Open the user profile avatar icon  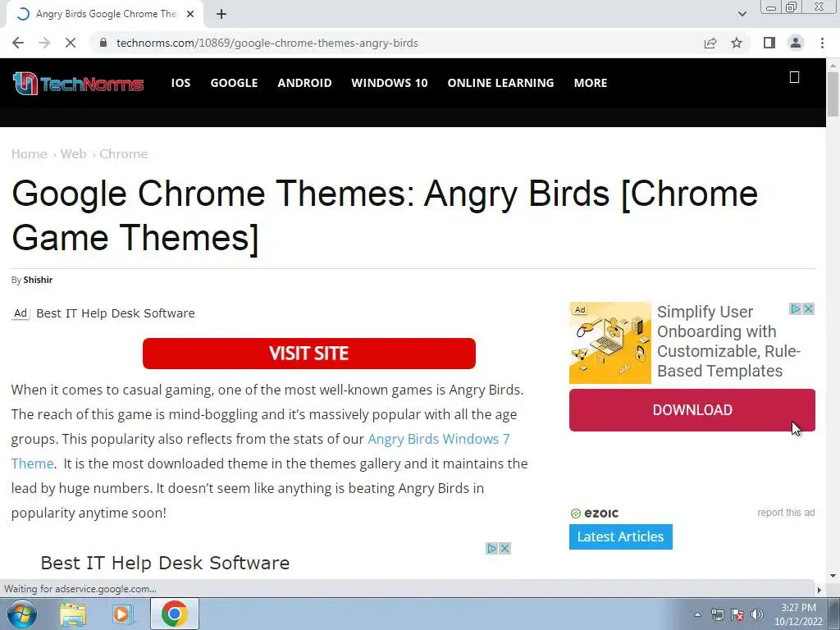[x=796, y=43]
